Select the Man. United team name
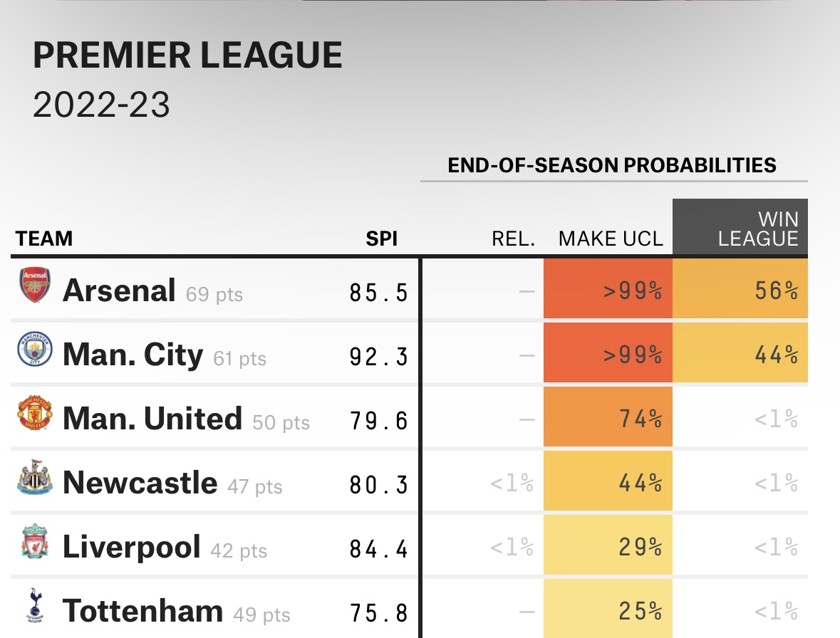840x638 pixels. pos(152,419)
